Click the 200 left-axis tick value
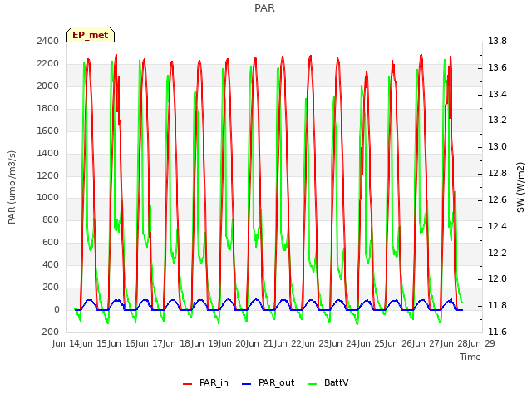This screenshot has height=399, width=532. (51, 287)
